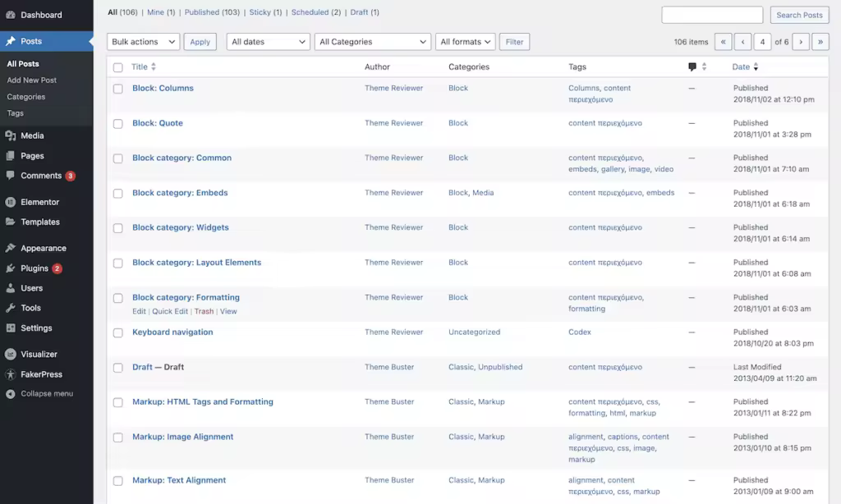Trash the Block category: Formatting post
Image resolution: width=841 pixels, height=504 pixels.
tap(204, 312)
